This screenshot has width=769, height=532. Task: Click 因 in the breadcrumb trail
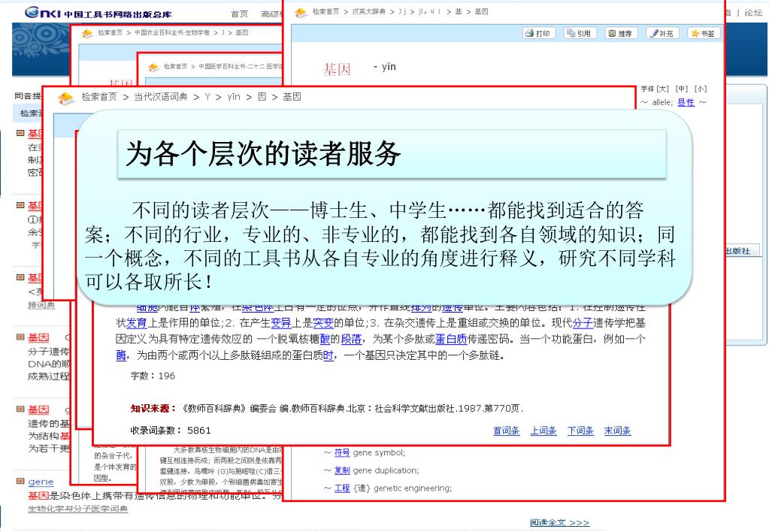(x=262, y=97)
